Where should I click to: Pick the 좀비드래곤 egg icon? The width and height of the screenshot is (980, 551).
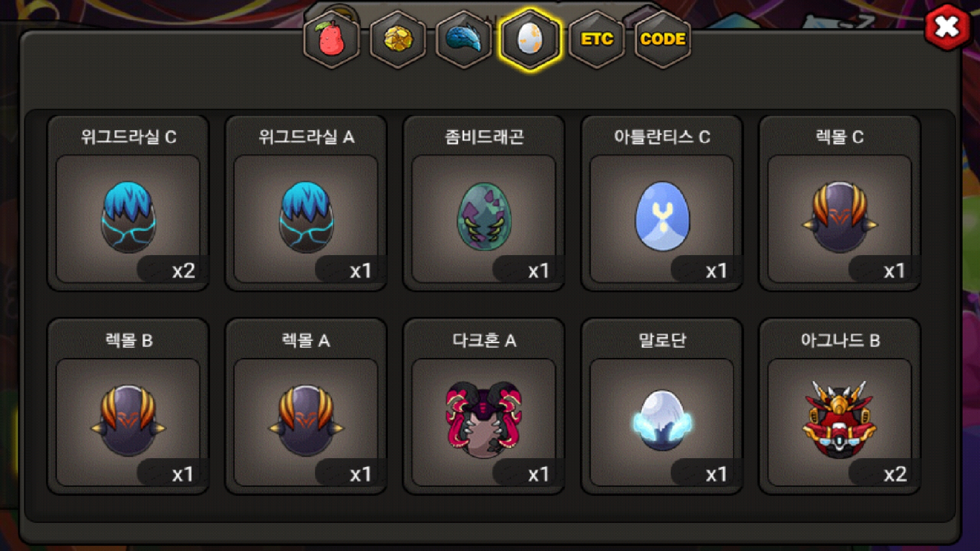(x=484, y=218)
